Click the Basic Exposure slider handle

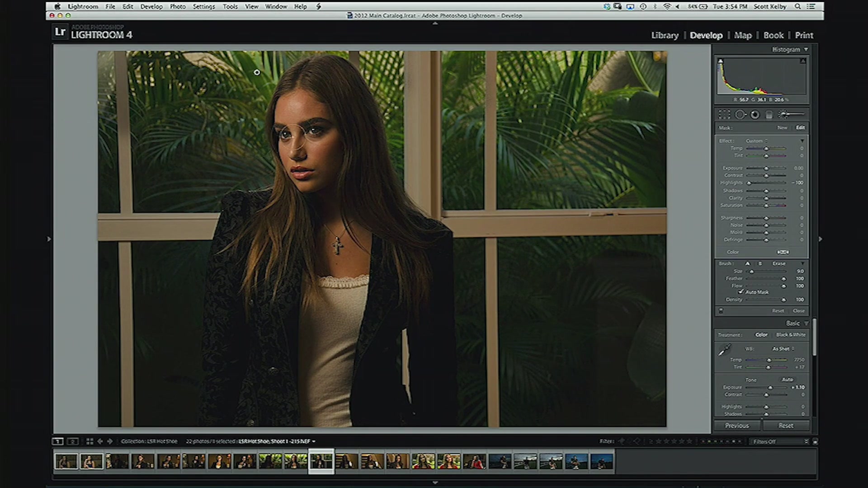coord(771,388)
